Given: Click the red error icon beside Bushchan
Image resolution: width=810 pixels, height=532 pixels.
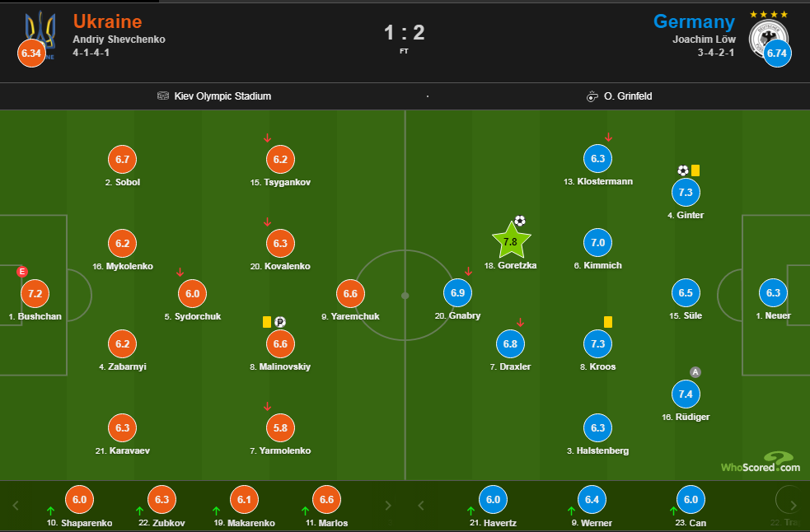Looking at the screenshot, I should (x=22, y=272).
